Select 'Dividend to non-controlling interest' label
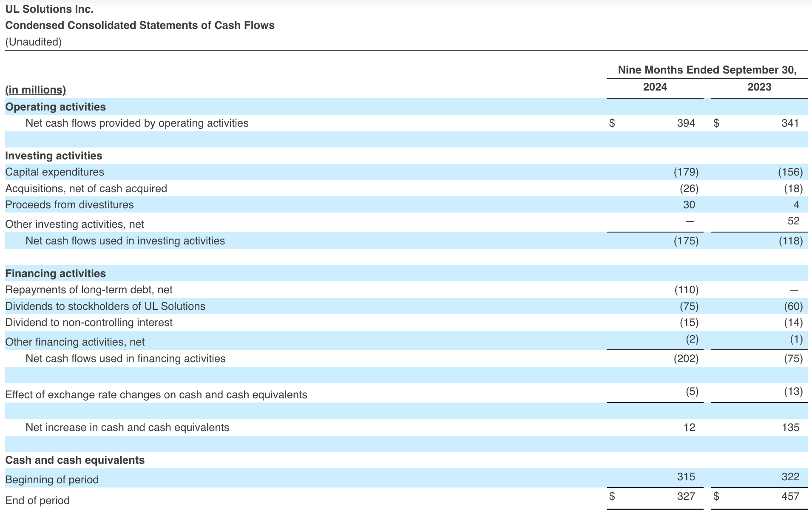The height and width of the screenshot is (516, 812). point(89,323)
